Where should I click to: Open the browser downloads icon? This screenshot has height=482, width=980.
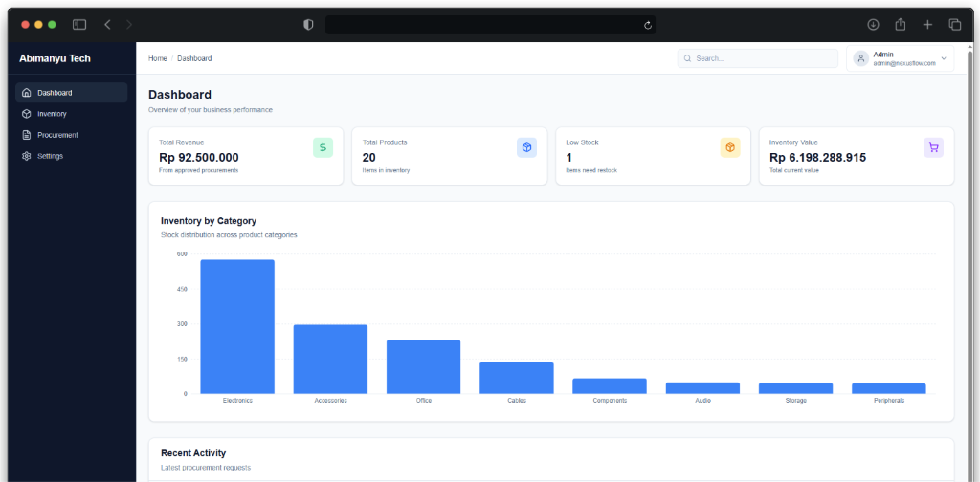pos(873,24)
